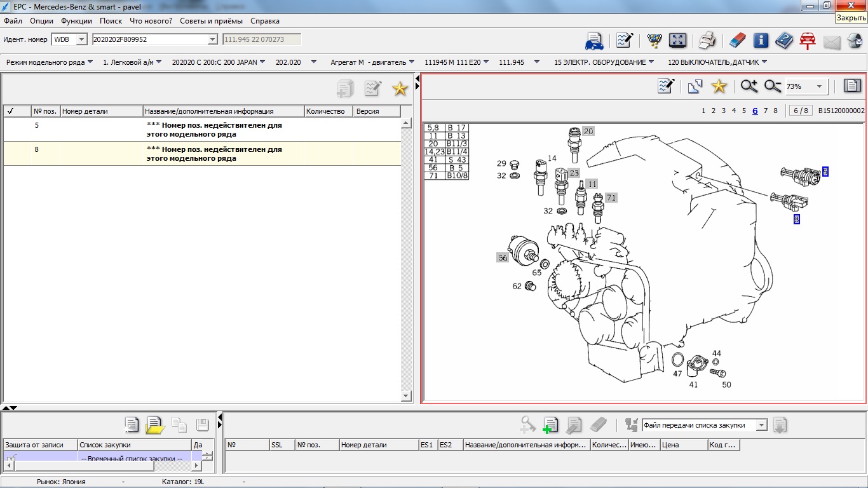Expand the ident number combo box 2020202F809952

coord(213,39)
